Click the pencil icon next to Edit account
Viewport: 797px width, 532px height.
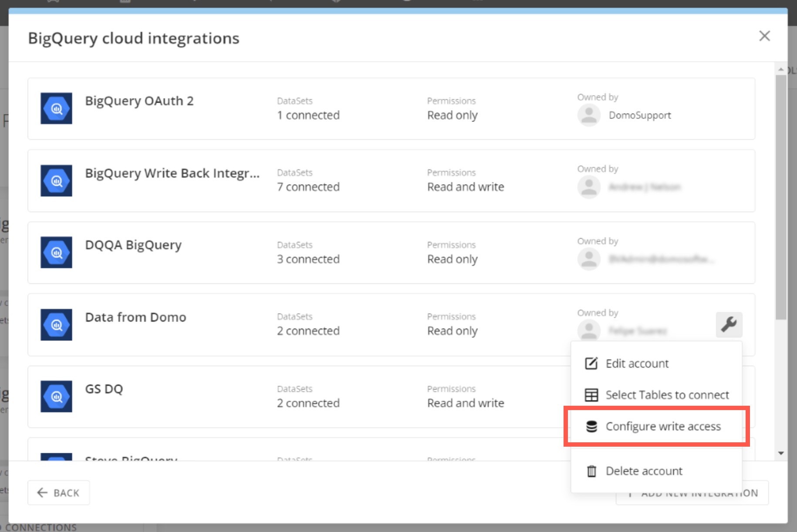591,363
